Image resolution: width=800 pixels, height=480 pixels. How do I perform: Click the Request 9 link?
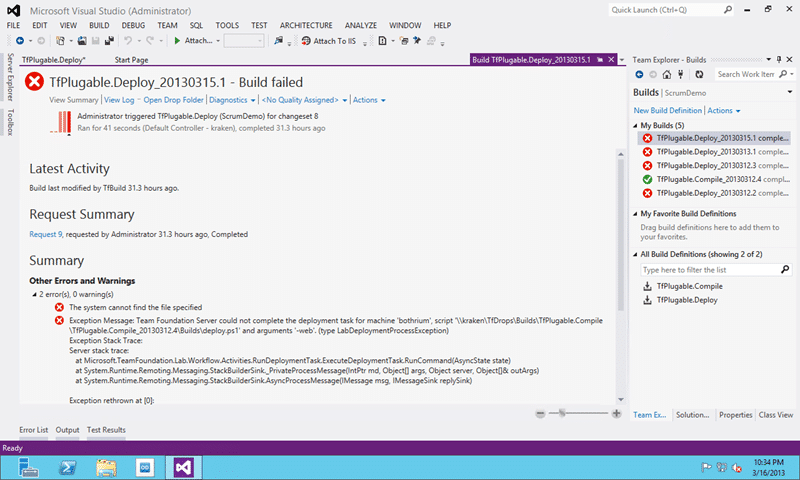[x=45, y=234]
